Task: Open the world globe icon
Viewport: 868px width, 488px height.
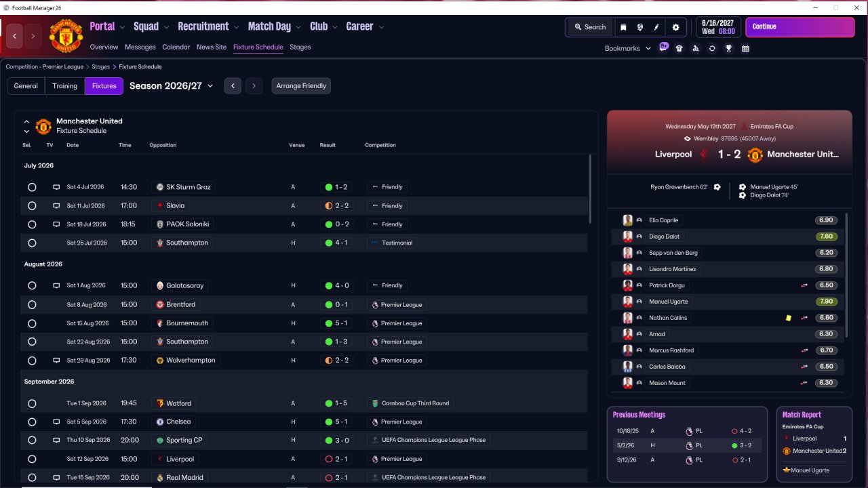Action: pos(639,27)
